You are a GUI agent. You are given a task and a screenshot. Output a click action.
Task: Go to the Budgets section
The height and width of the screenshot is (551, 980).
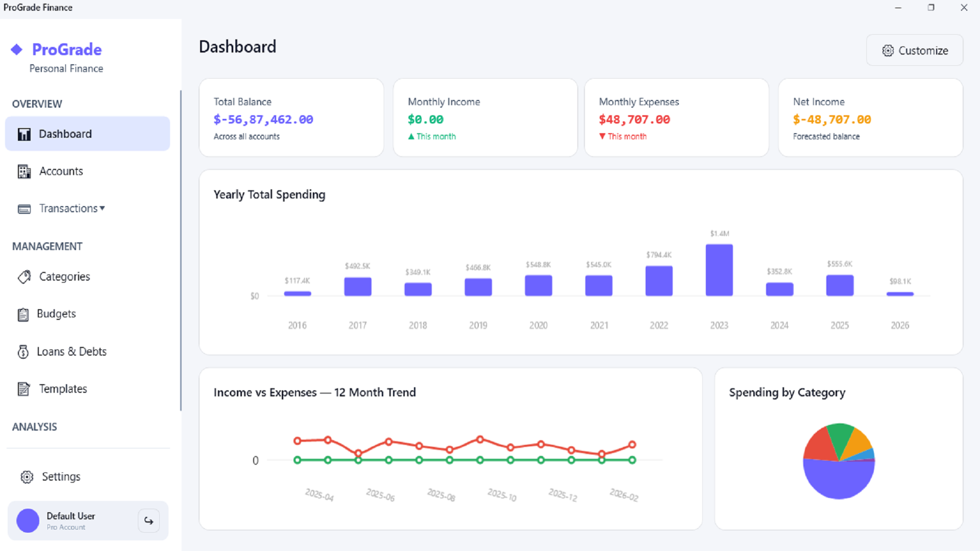pyautogui.click(x=56, y=314)
